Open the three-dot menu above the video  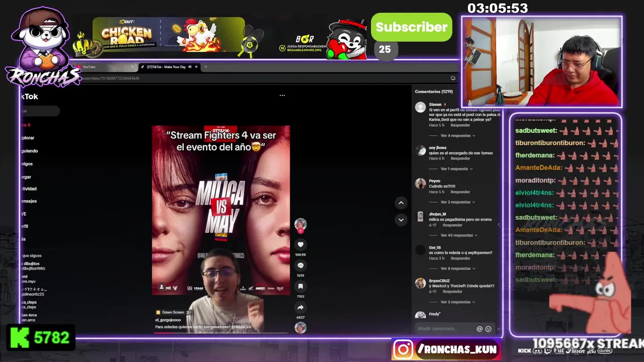click(282, 95)
